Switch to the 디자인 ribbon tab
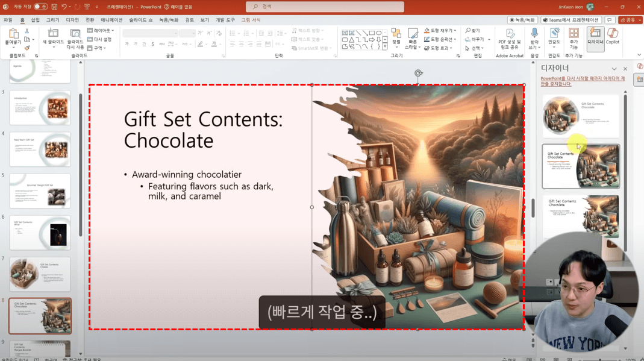This screenshot has height=361, width=644. click(72, 20)
